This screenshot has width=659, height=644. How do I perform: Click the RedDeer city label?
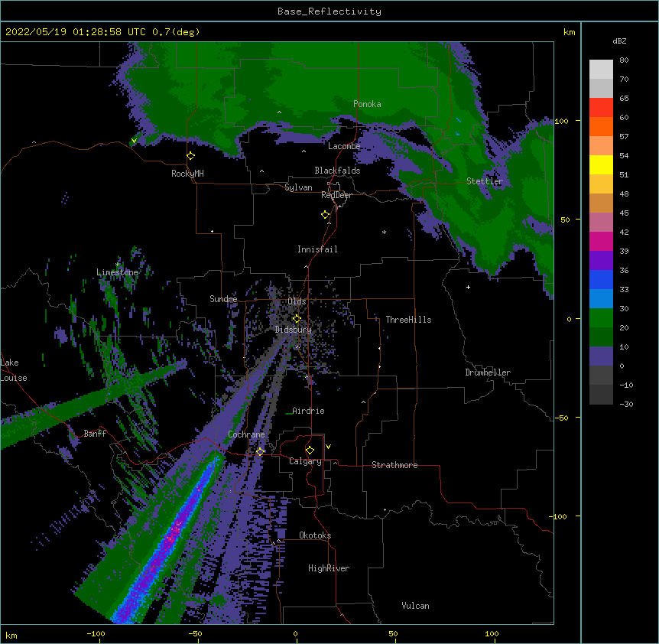[336, 195]
